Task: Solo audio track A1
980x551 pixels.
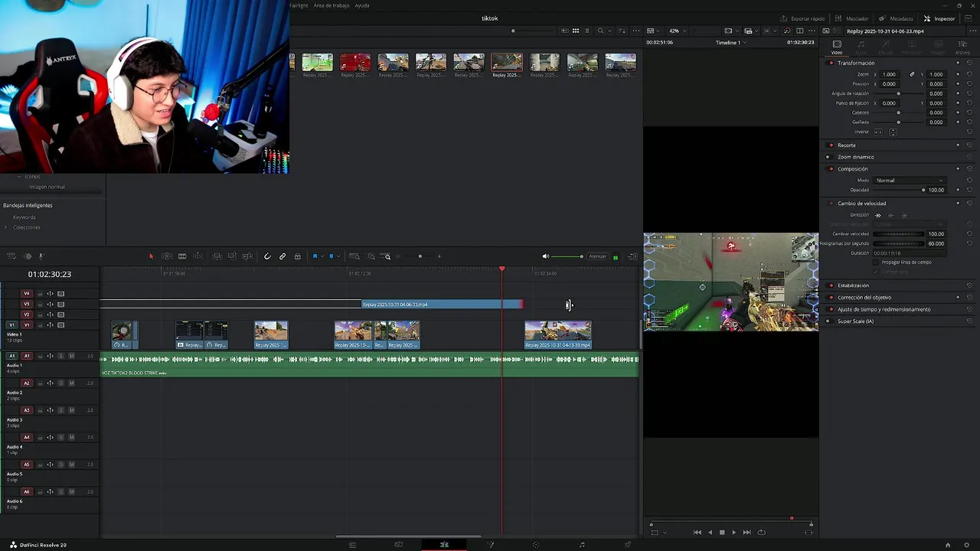Action: coord(61,356)
